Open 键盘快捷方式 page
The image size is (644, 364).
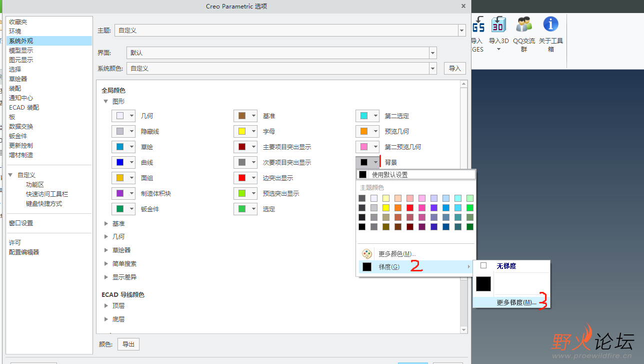point(44,204)
